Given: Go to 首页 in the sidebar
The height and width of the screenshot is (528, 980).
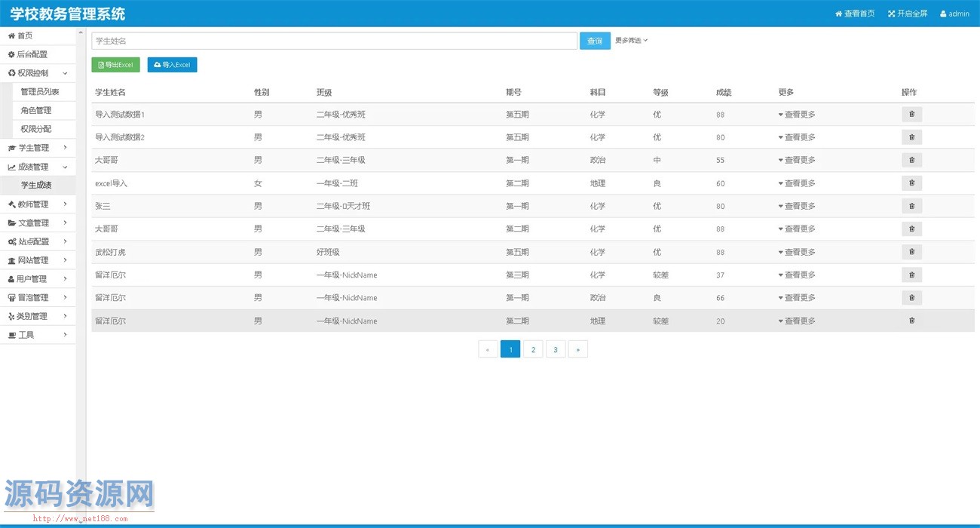Looking at the screenshot, I should point(38,35).
